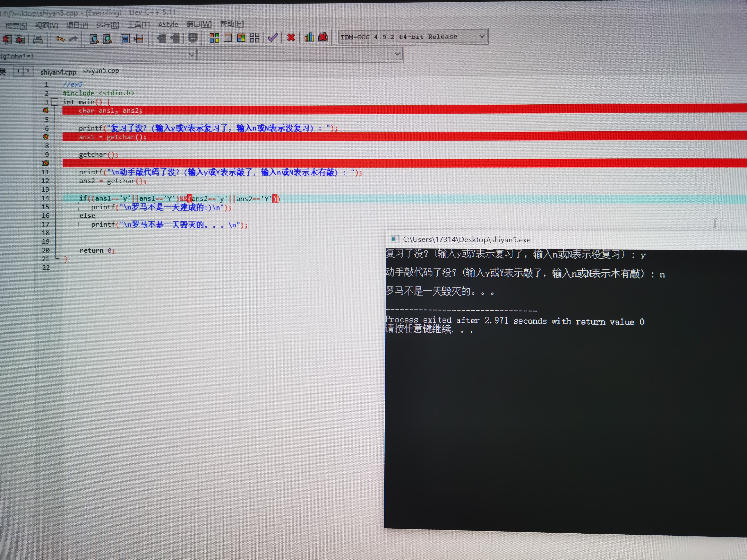Switch to the shiyan4.cpp tab
Viewport: 747px width, 560px height.
58,72
